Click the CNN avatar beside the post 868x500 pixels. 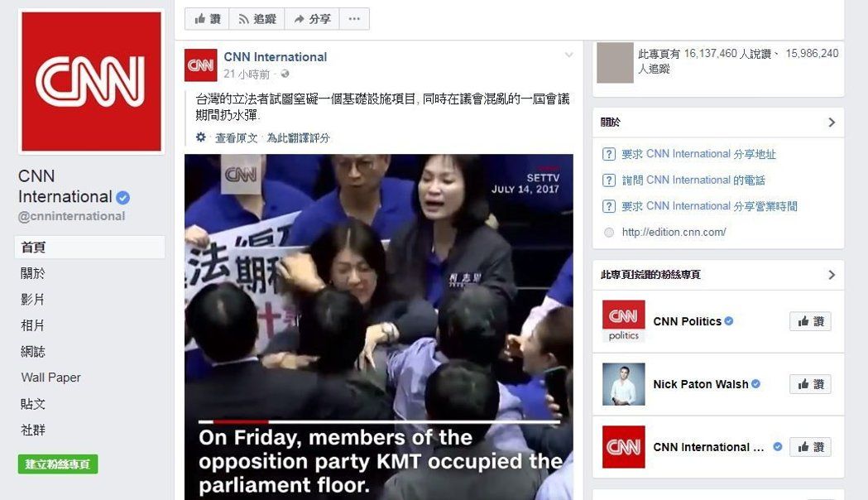pyautogui.click(x=200, y=65)
